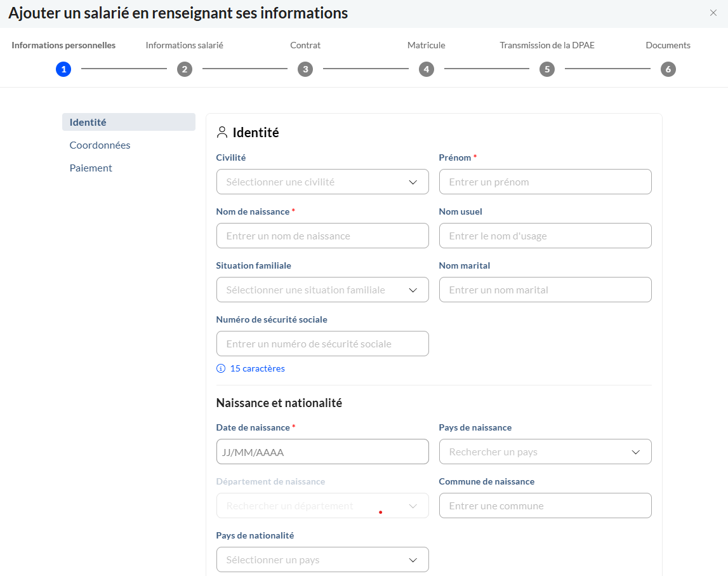Open the Paiement section in sidebar
728x576 pixels.
91,168
